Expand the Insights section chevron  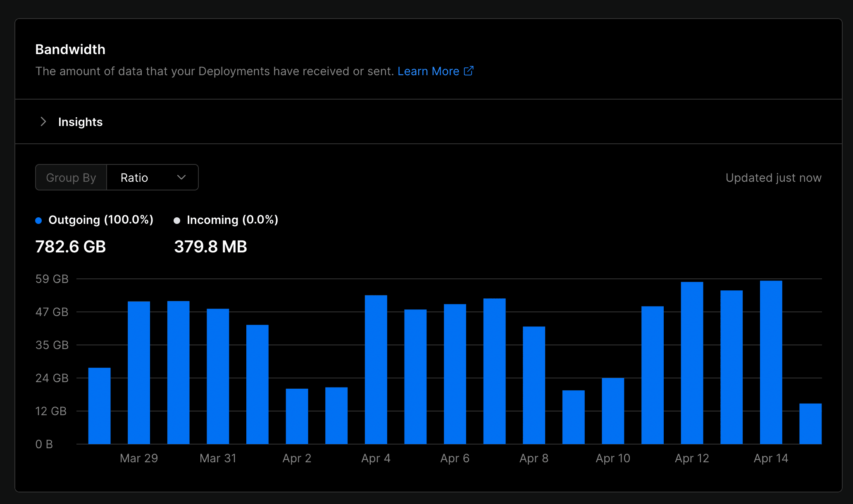(43, 121)
